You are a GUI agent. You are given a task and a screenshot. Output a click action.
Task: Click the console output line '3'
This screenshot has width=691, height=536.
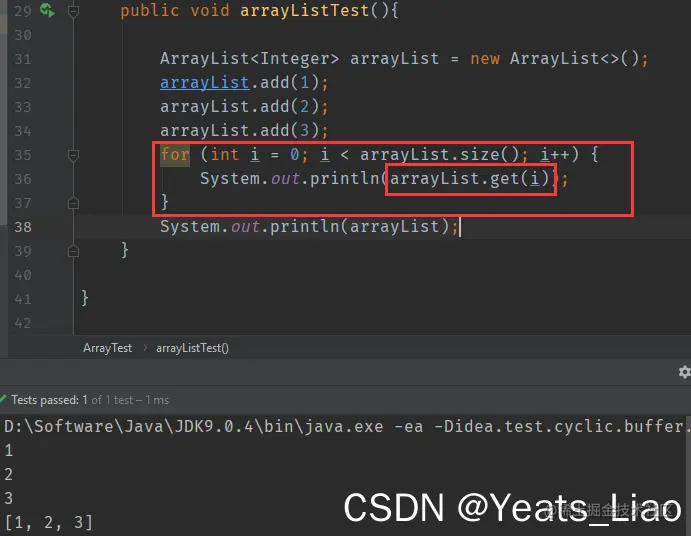[x=9, y=498]
